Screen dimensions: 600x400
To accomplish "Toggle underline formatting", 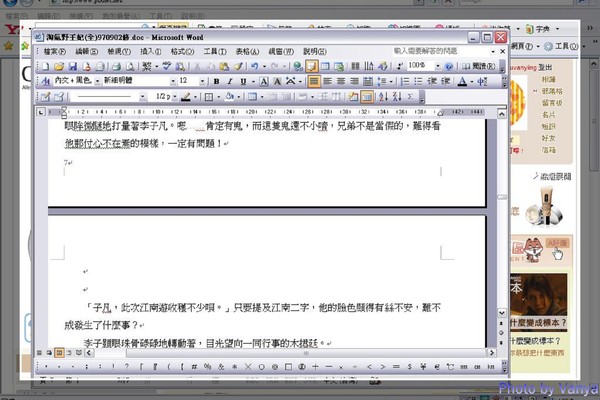I will 243,81.
